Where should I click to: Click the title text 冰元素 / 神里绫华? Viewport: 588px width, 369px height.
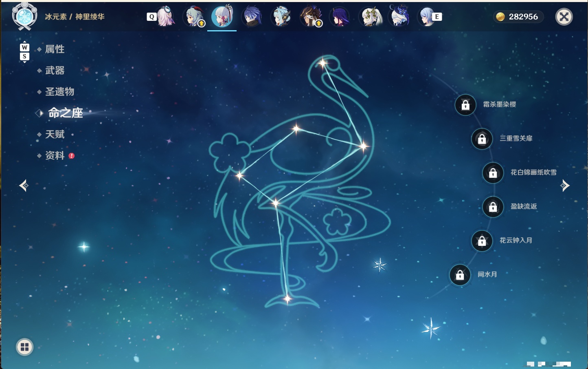(75, 17)
